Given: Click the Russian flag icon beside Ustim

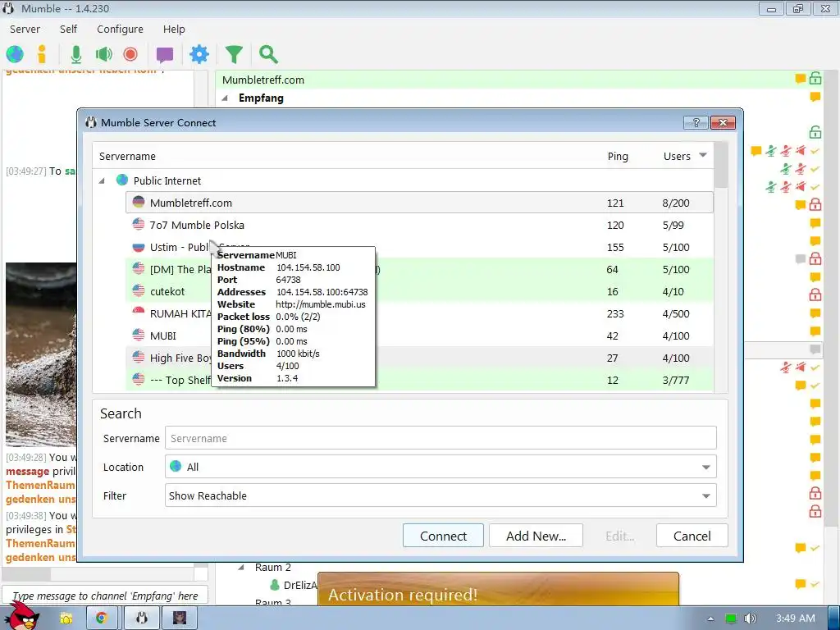Looking at the screenshot, I should (139, 246).
